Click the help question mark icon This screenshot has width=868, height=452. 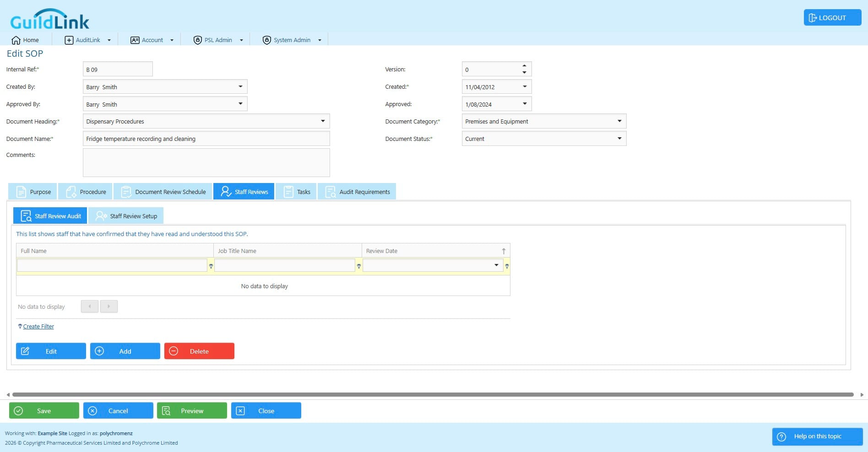click(781, 436)
